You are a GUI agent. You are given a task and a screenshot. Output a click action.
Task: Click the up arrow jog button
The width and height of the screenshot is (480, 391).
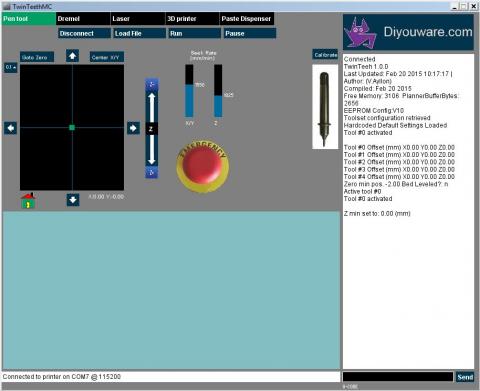[x=72, y=56]
